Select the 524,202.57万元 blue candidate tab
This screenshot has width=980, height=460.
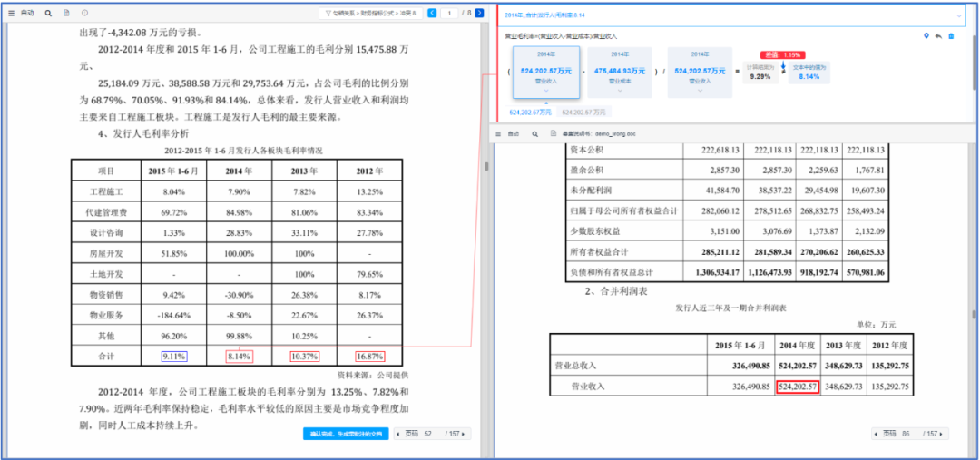(530, 112)
